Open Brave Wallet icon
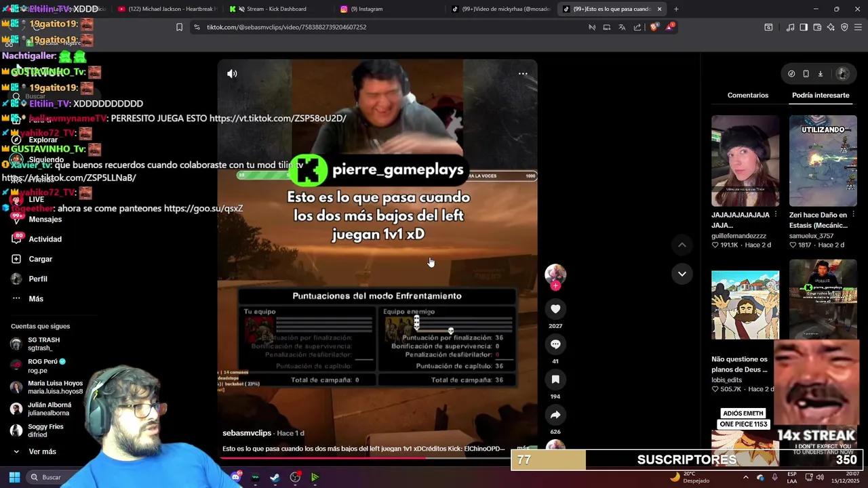868x488 pixels. tap(817, 27)
